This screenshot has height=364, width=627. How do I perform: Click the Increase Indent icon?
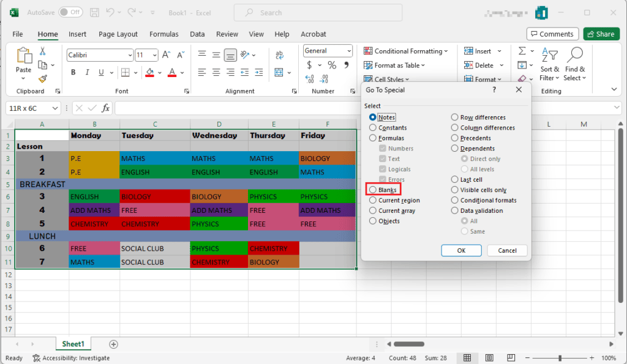(259, 72)
